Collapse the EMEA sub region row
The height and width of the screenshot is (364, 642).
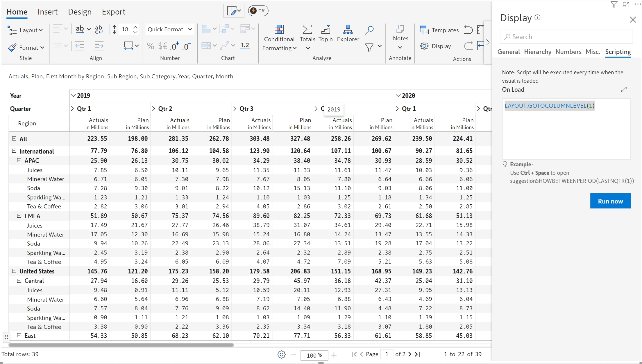19,216
